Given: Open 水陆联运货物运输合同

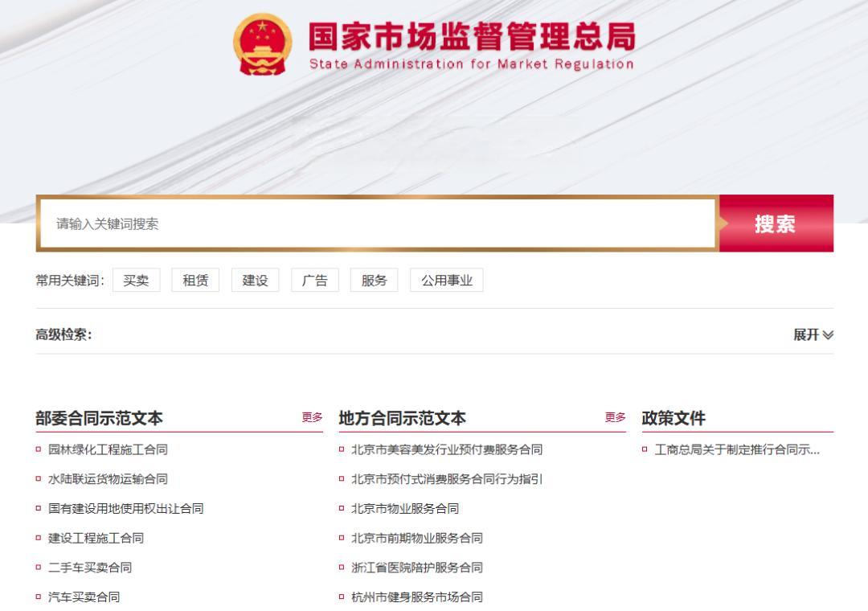Looking at the screenshot, I should pyautogui.click(x=108, y=478).
